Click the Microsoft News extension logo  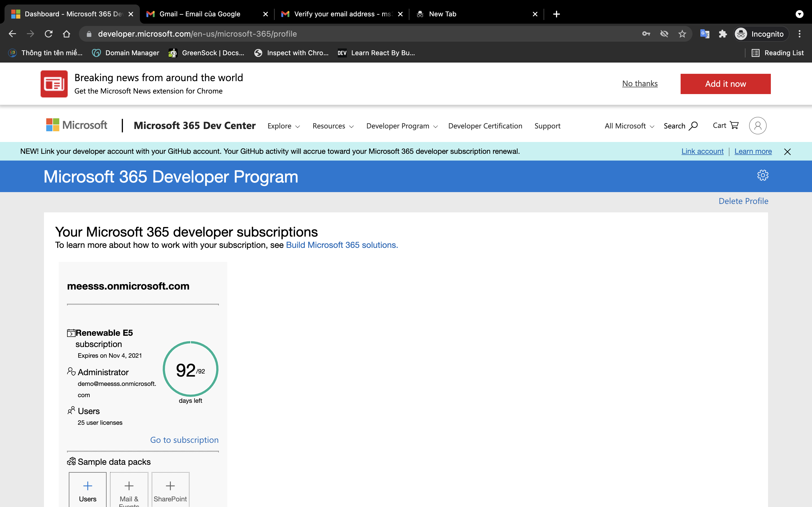tap(54, 83)
